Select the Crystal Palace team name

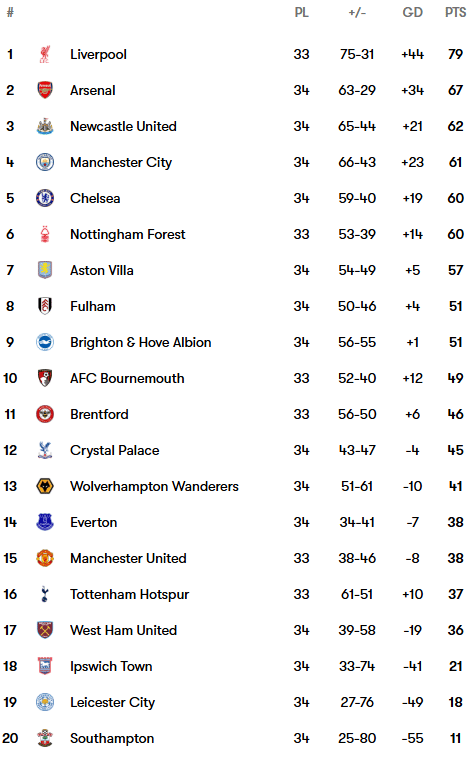114,450
